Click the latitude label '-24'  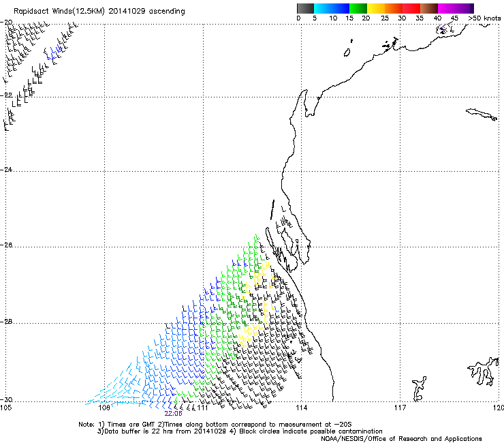[7, 169]
